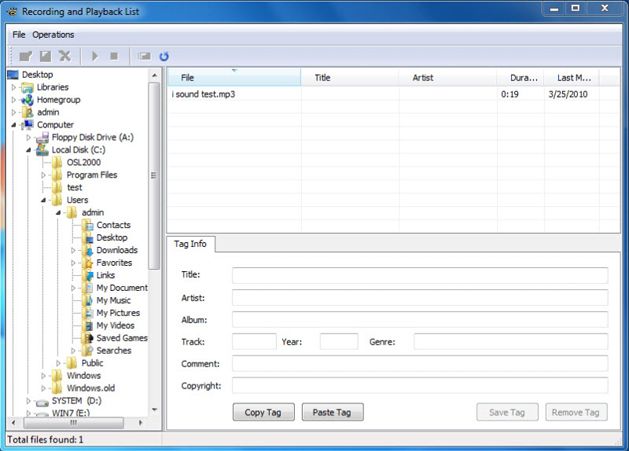Click the My Music folder icon
629x451 pixels.
[87, 300]
